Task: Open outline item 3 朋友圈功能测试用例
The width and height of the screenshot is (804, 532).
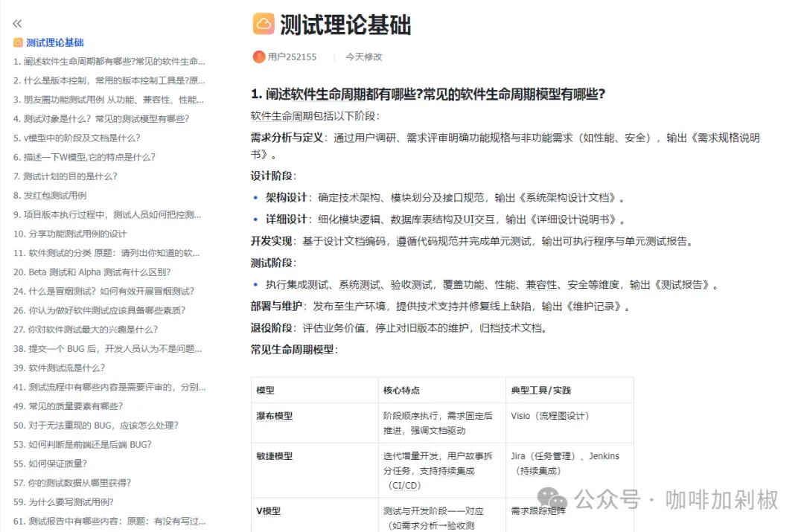Action: [109, 100]
